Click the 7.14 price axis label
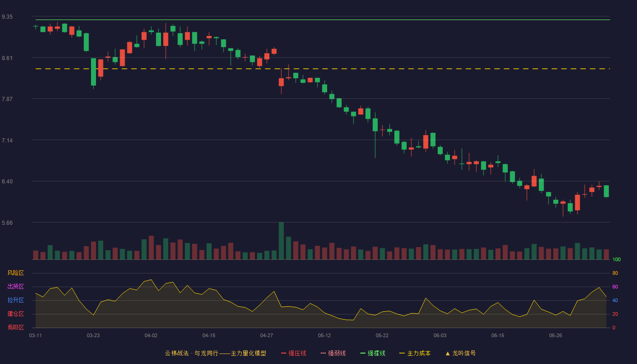 click(7, 140)
